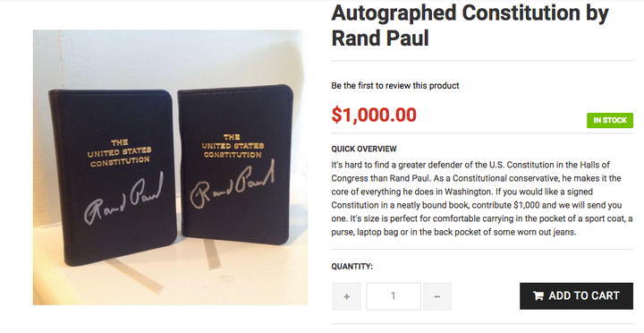Viewport: 644px width, 333px height.
Task: Click the left signed Constitution book
Action: click(113, 176)
